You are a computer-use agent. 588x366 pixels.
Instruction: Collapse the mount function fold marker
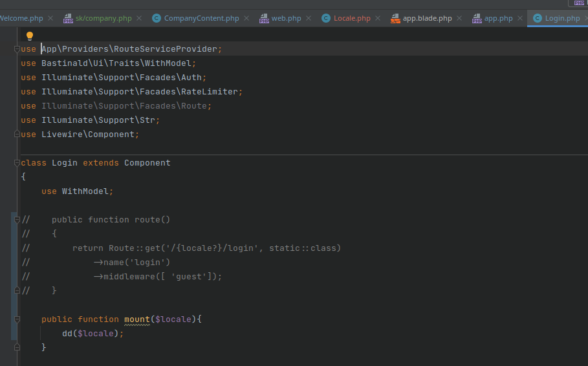(17, 319)
